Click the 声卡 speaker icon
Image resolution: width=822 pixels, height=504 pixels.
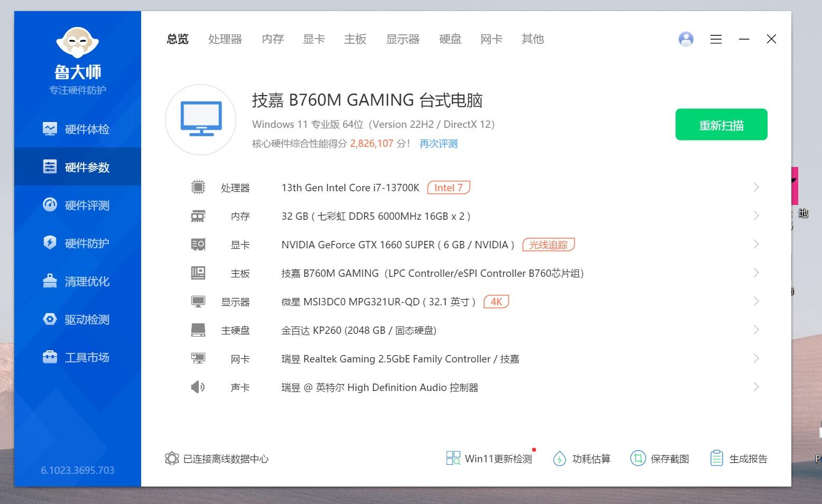(x=198, y=387)
